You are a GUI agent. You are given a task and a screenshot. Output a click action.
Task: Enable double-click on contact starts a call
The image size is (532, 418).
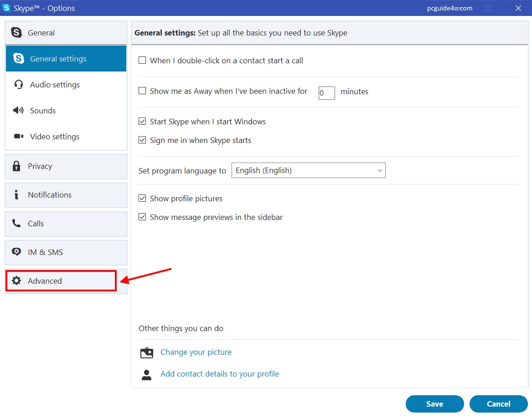tap(142, 61)
